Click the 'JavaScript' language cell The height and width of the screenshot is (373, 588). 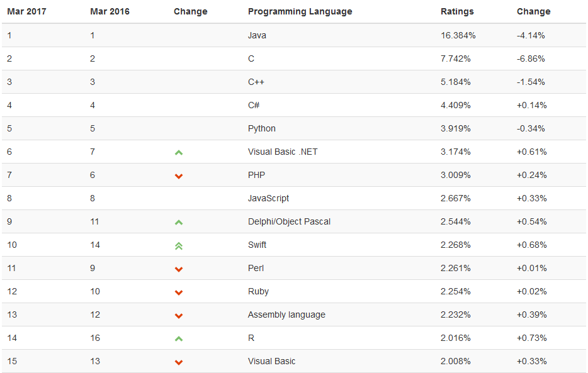[268, 198]
